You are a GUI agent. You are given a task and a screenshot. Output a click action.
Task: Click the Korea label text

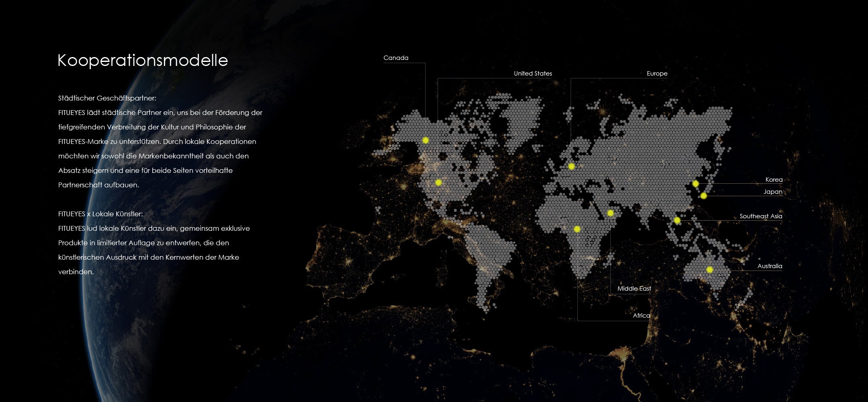pyautogui.click(x=774, y=180)
